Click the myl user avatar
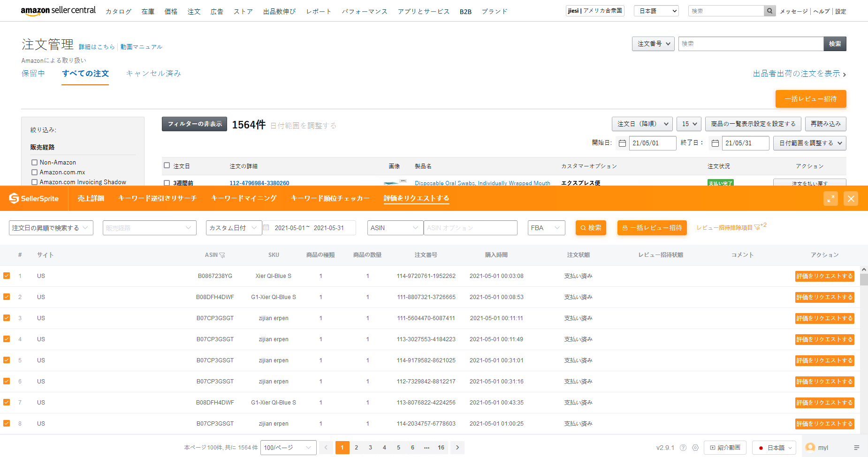Screen dimensions: 868x457 pos(810,447)
